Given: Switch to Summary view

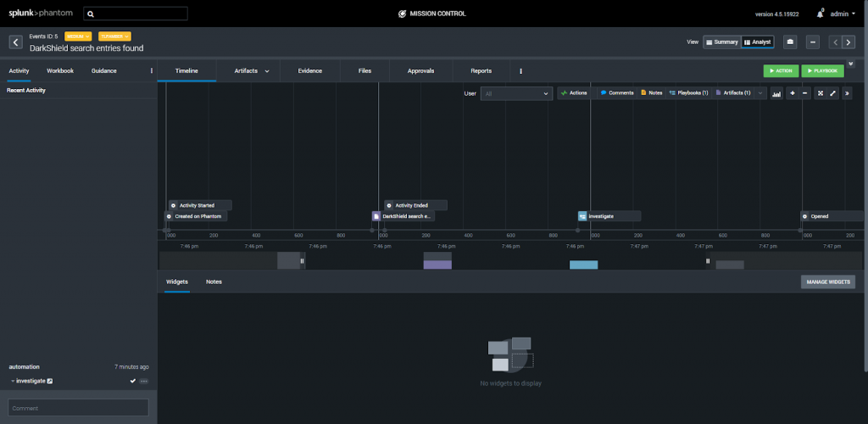Looking at the screenshot, I should tap(722, 42).
